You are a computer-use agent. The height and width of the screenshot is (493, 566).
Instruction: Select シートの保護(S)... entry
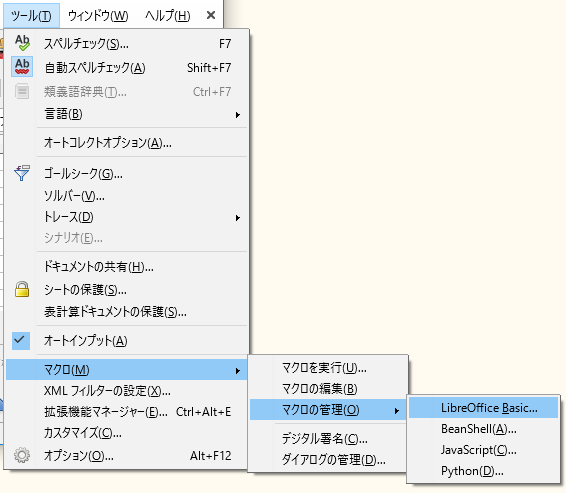coord(126,289)
